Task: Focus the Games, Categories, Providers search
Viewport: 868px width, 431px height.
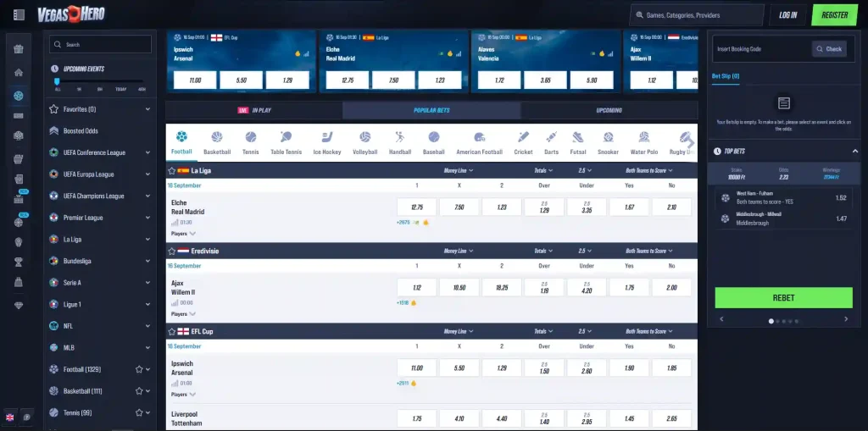Action: 697,15
